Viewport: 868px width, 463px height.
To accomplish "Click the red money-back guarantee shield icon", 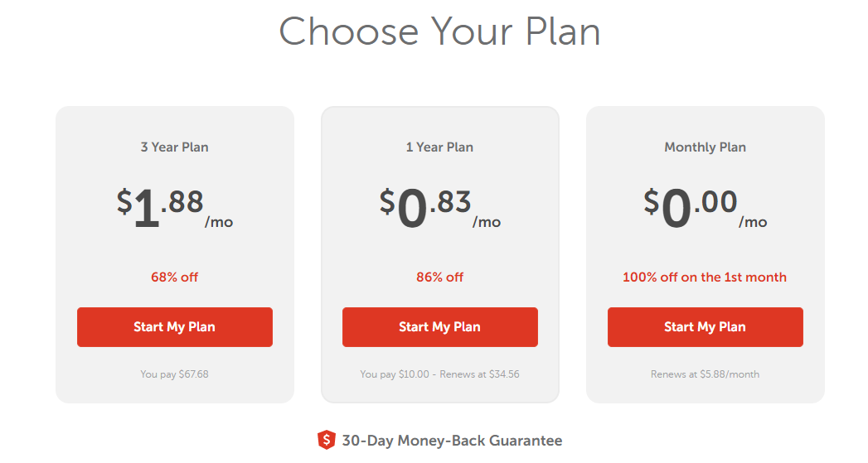I will pos(326,441).
